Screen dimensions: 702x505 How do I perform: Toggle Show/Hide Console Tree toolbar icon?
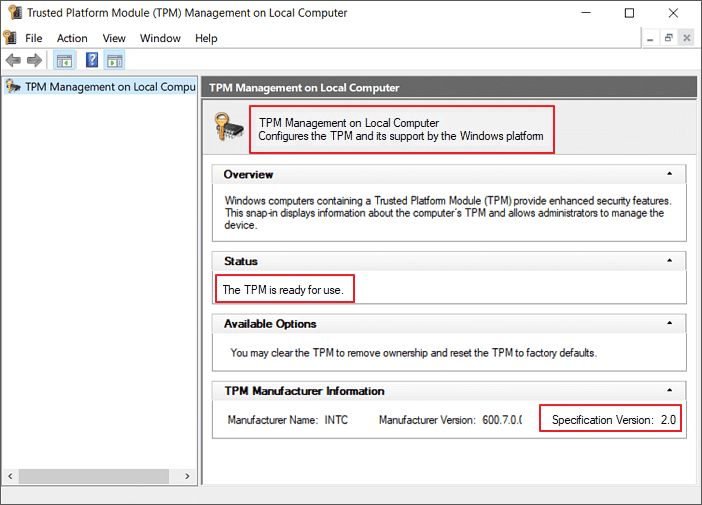coord(64,61)
